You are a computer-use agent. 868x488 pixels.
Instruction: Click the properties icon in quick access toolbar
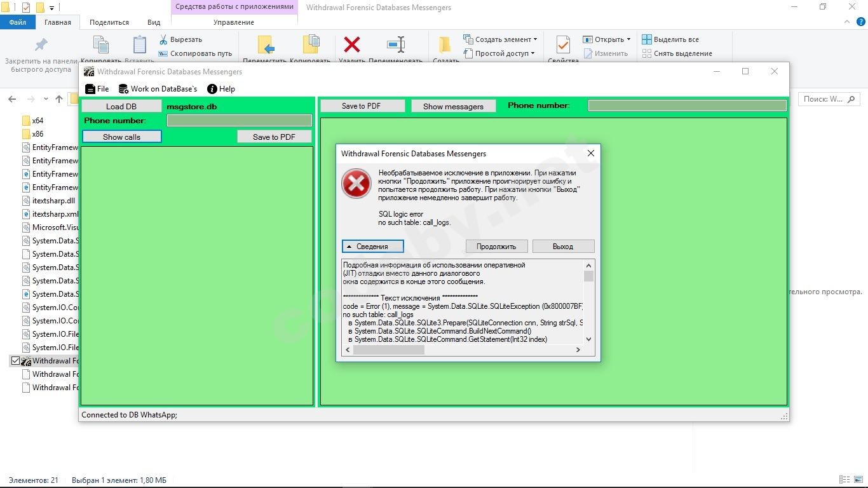tap(26, 8)
